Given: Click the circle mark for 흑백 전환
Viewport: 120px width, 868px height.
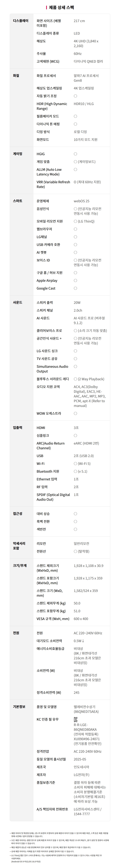Looking at the screenshot, I should pyautogui.click(x=75, y=522).
